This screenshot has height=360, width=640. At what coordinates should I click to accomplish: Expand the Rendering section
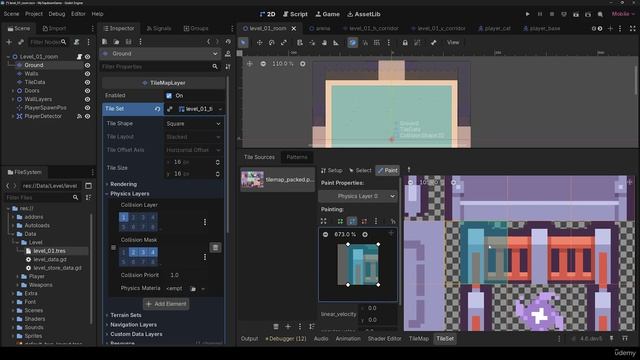click(123, 184)
